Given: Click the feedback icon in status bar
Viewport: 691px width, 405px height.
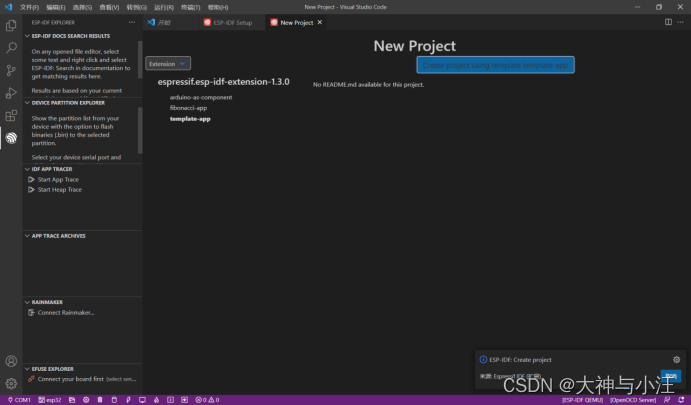Looking at the screenshot, I should click(667, 400).
